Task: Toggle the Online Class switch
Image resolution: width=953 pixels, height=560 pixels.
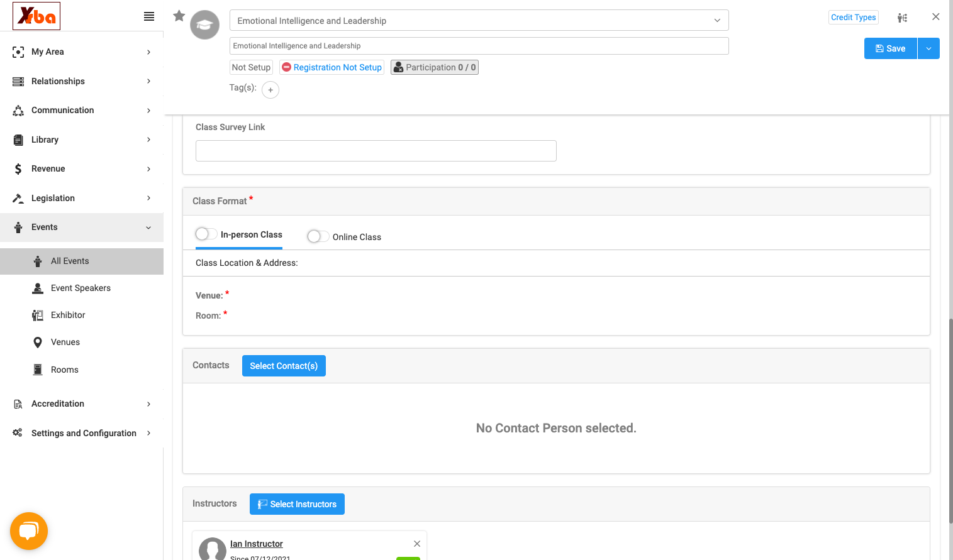Action: 318,237
